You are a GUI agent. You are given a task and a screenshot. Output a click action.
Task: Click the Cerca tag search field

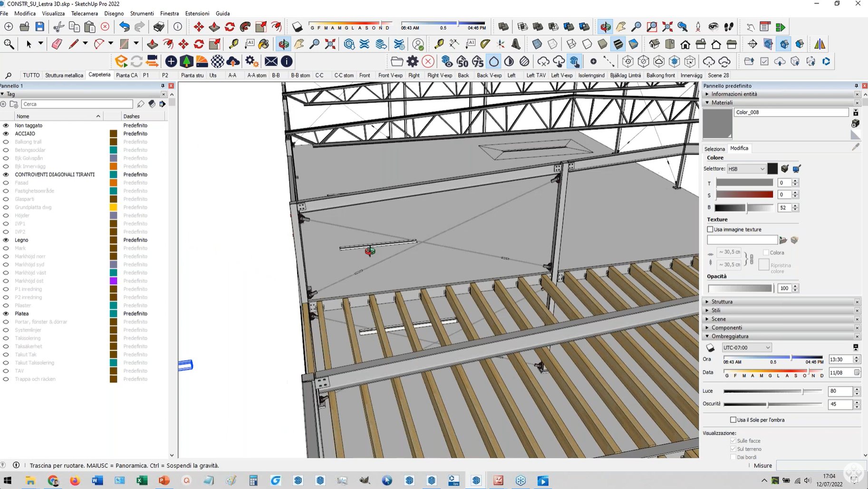(x=77, y=104)
